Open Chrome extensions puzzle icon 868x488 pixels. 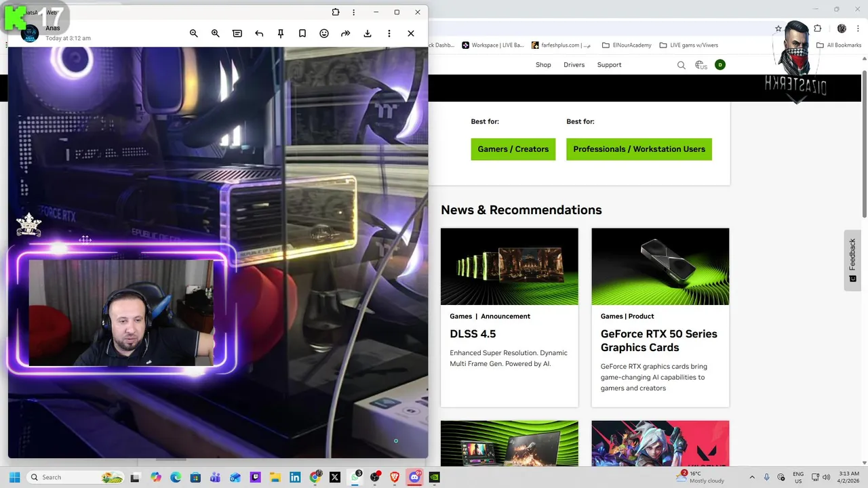pos(818,28)
